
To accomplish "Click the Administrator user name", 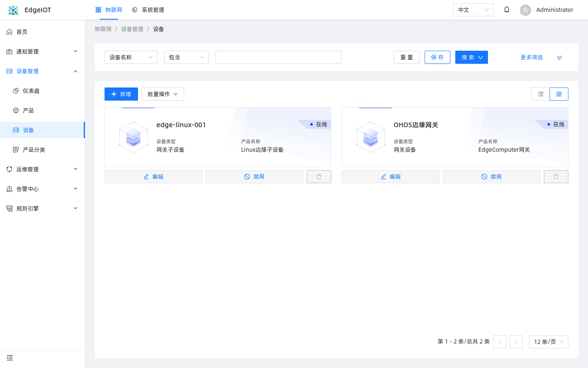I will coord(555,10).
